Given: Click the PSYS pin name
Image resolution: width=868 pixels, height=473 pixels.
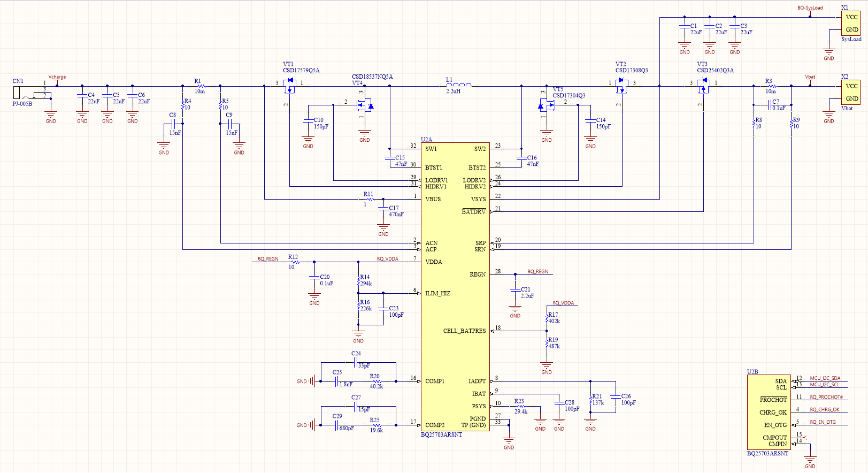Looking at the screenshot, I should 479,407.
